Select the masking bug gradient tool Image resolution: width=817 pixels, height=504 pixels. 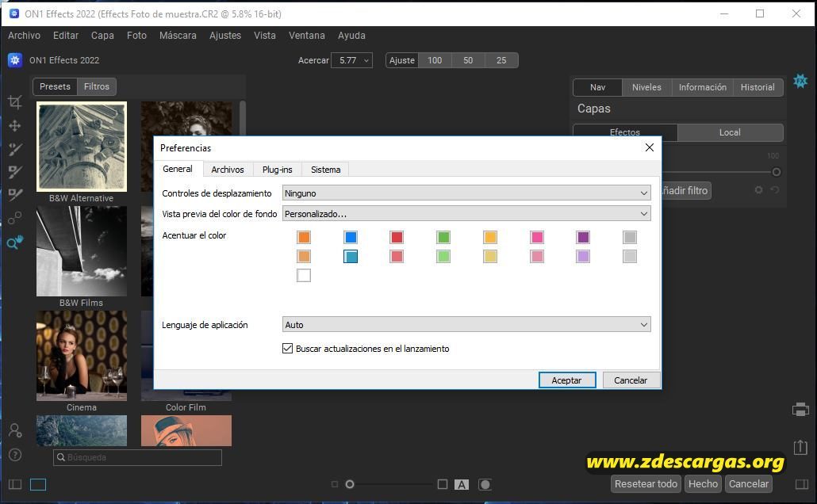point(15,172)
